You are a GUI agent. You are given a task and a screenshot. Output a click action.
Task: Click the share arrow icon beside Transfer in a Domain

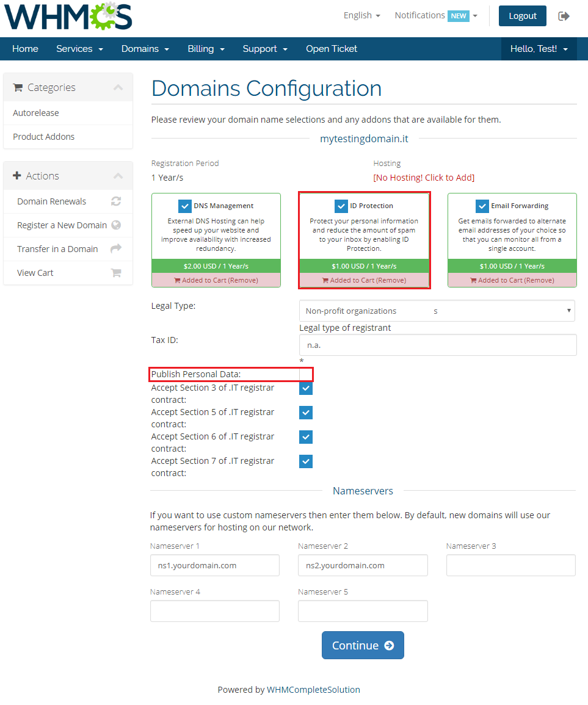pyautogui.click(x=116, y=248)
